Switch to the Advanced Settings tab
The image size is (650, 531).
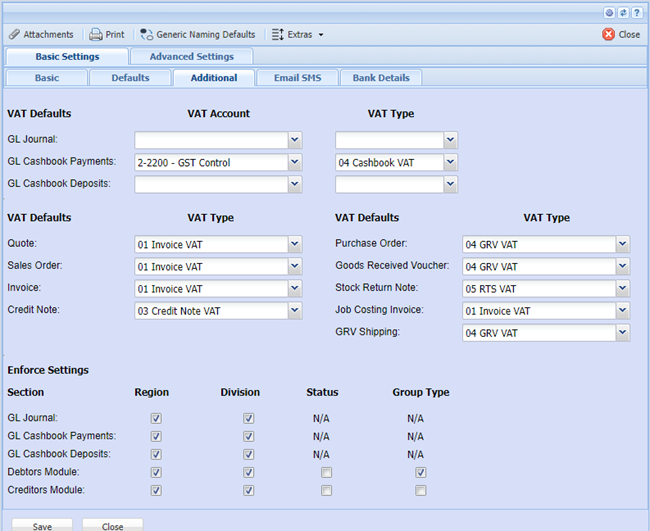click(x=191, y=57)
